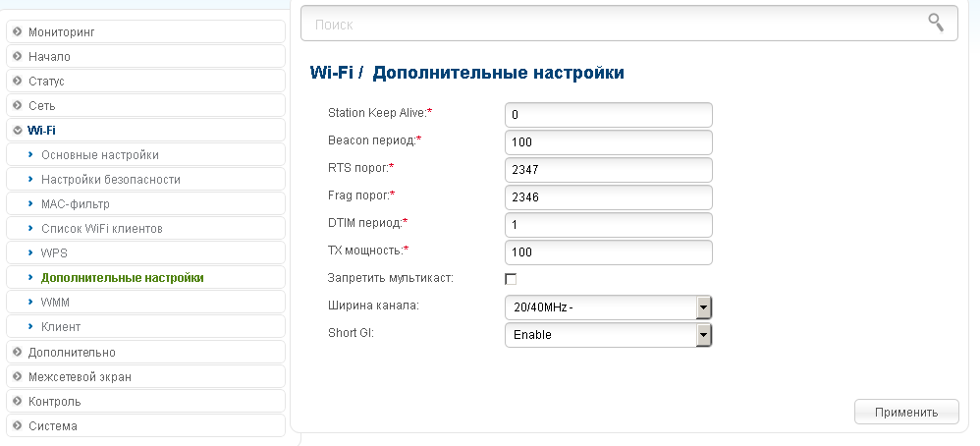Focus the Поиск search field
The width and height of the screenshot is (980, 446).
tap(614, 24)
